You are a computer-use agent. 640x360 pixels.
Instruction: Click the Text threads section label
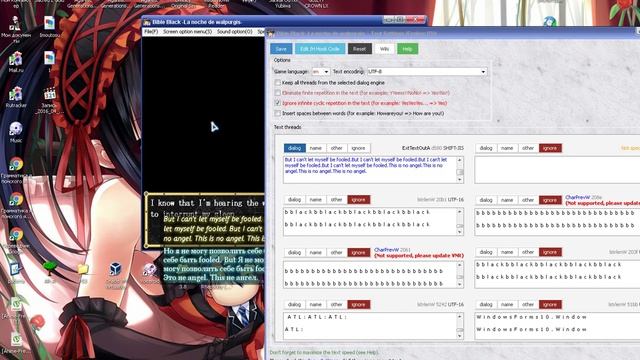pos(287,127)
